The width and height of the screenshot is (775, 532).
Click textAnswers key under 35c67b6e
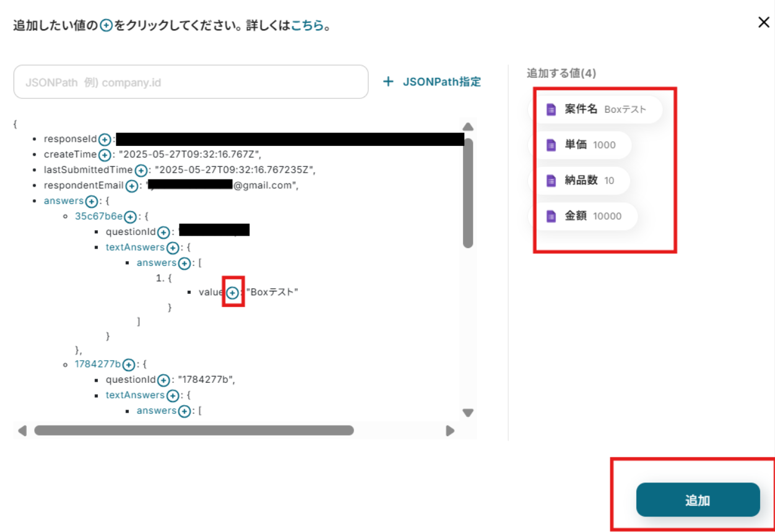click(136, 247)
